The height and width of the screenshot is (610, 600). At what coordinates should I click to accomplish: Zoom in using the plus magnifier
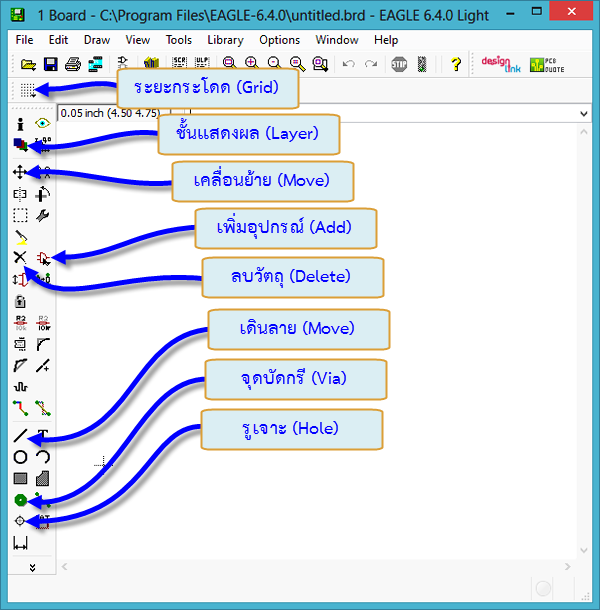pyautogui.click(x=252, y=63)
